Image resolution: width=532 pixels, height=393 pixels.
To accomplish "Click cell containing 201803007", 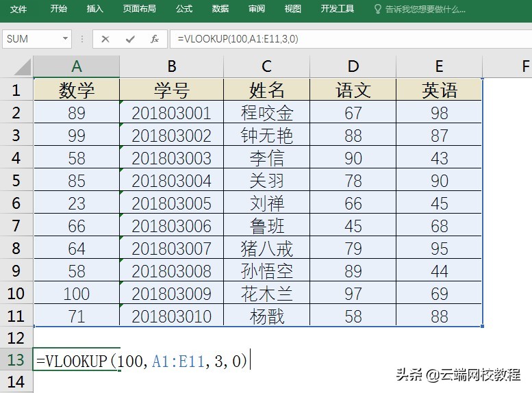I will (x=172, y=248).
